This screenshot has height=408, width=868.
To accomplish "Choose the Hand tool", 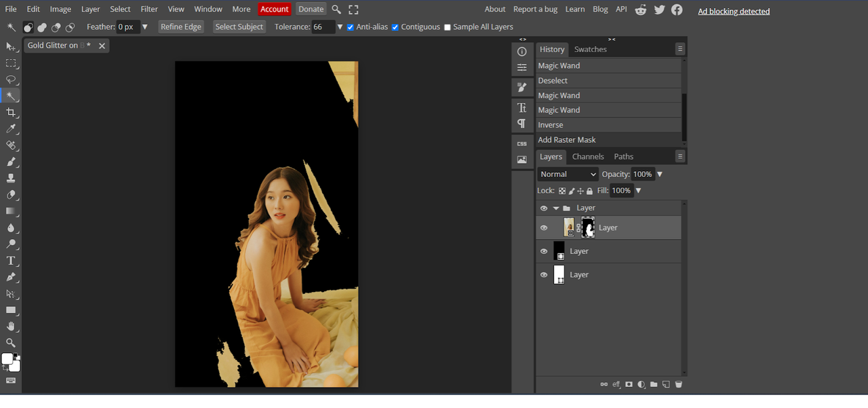I will point(11,327).
